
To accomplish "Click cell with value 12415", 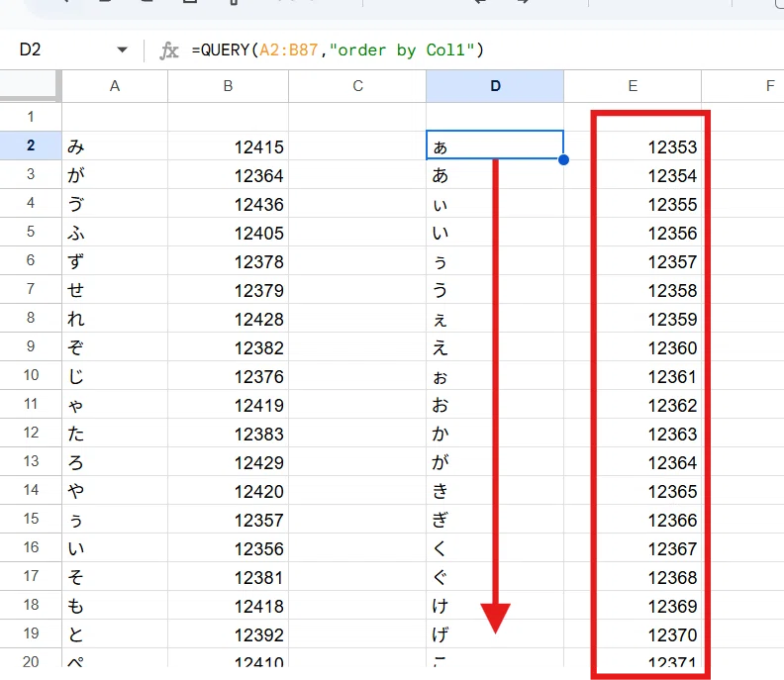I will click(x=228, y=146).
